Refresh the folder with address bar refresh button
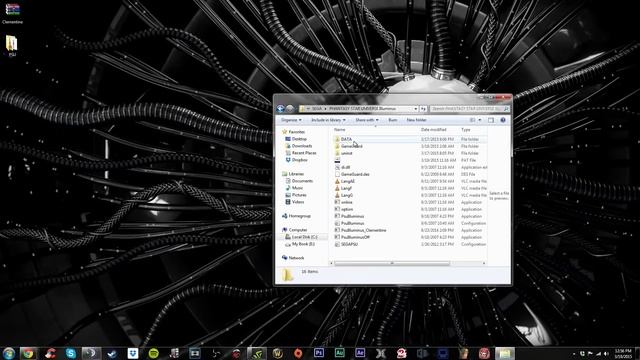 click(x=423, y=109)
